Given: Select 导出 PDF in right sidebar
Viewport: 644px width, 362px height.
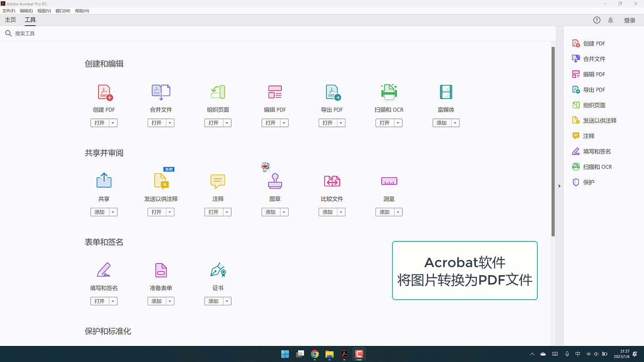Looking at the screenshot, I should (x=589, y=90).
